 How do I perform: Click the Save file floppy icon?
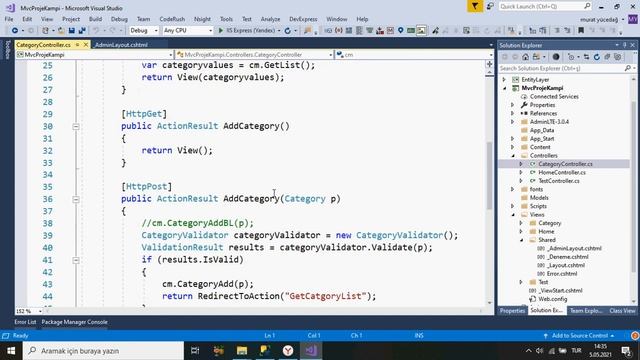point(72,31)
